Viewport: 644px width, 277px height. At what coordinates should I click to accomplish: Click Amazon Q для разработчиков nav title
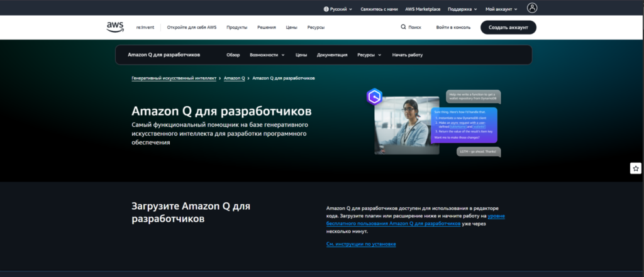pos(164,55)
